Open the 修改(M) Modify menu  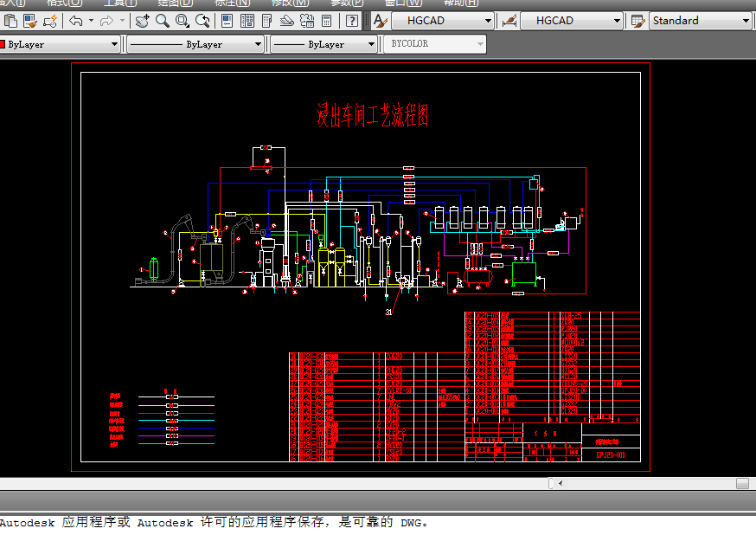coord(290,3)
